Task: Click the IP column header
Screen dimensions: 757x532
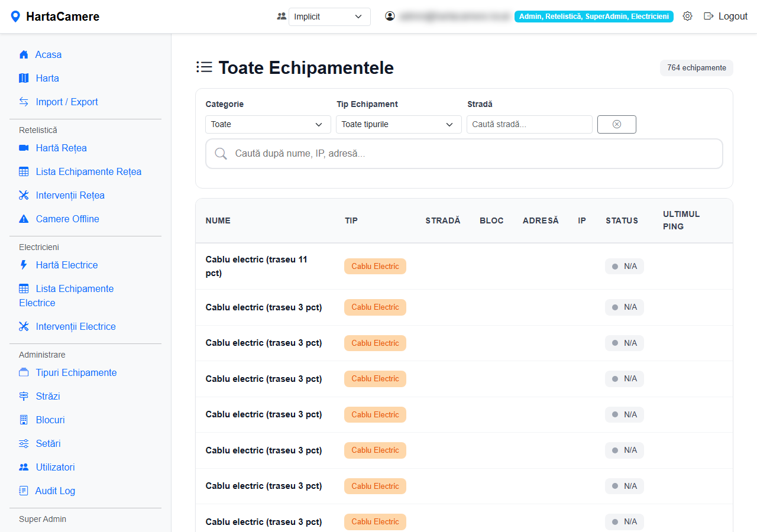Action: point(582,220)
